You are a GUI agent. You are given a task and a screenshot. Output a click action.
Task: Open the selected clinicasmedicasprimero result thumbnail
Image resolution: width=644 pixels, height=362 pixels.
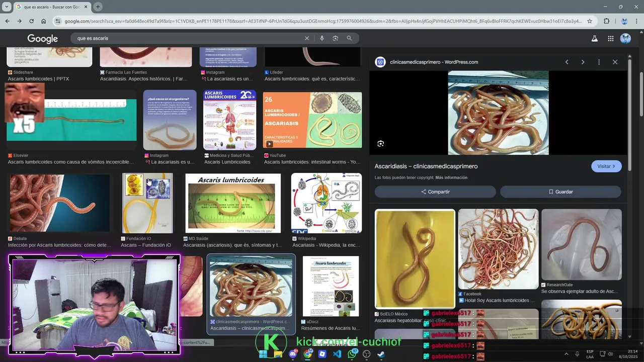tap(251, 286)
